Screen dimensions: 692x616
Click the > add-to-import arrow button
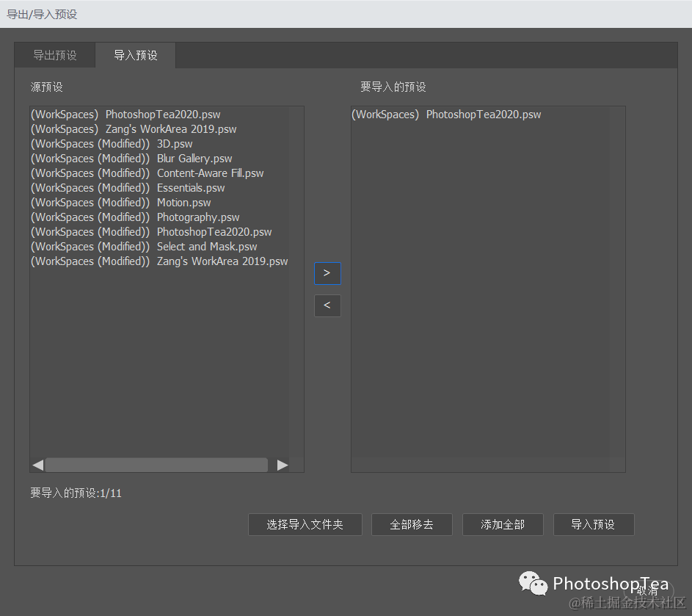[327, 273]
